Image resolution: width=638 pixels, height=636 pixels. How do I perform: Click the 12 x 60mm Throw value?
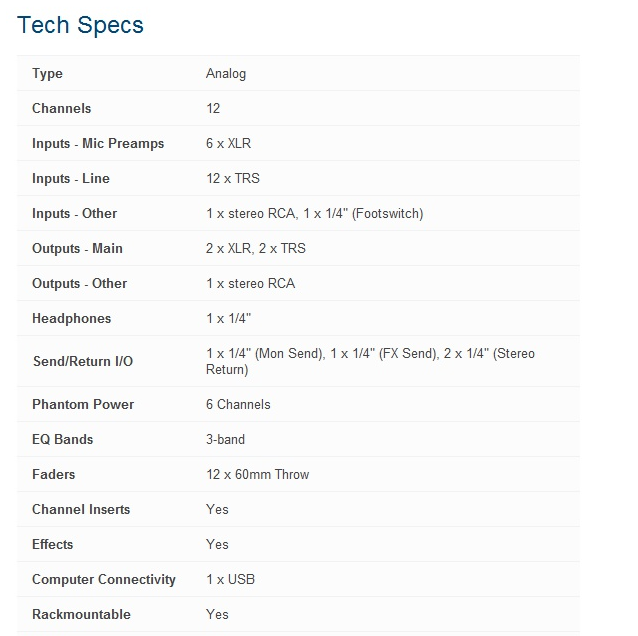point(258,474)
